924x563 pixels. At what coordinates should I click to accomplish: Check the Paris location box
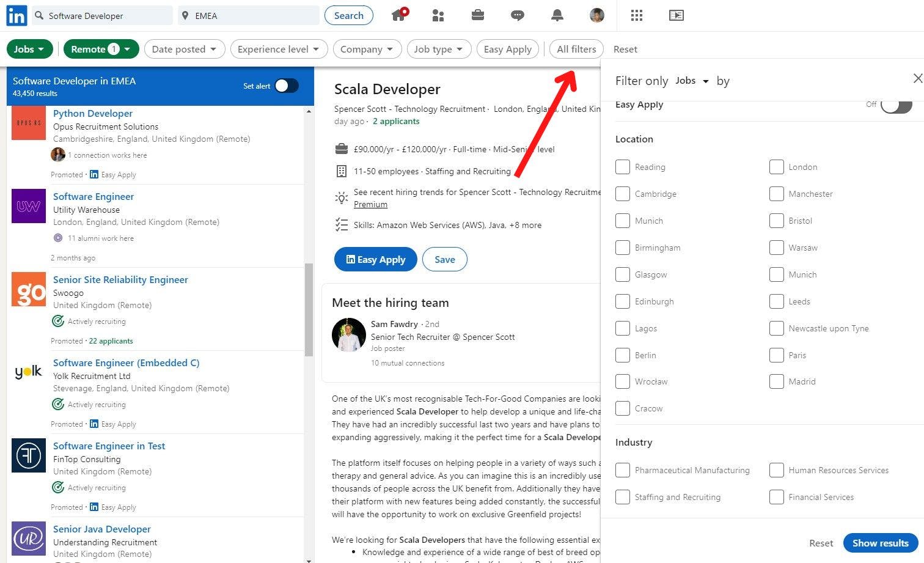click(x=777, y=355)
